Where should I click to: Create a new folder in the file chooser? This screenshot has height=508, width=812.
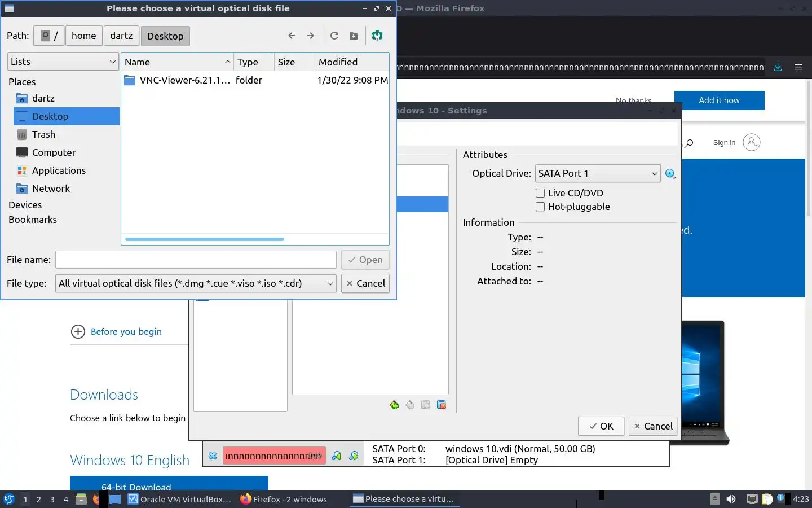coord(354,36)
